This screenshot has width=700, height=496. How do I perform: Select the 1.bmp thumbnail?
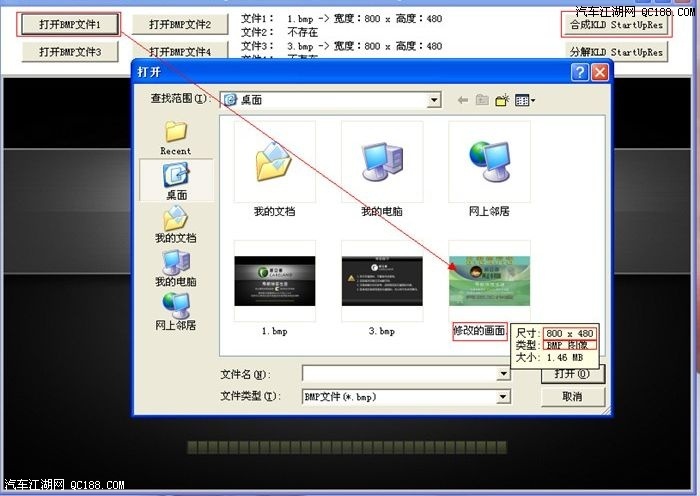click(x=274, y=281)
